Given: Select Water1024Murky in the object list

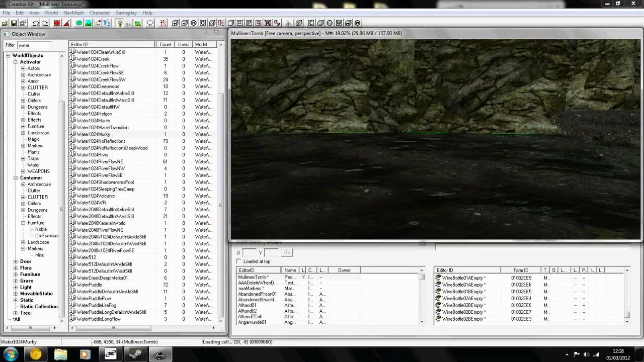Looking at the screenshot, I should (x=93, y=134).
